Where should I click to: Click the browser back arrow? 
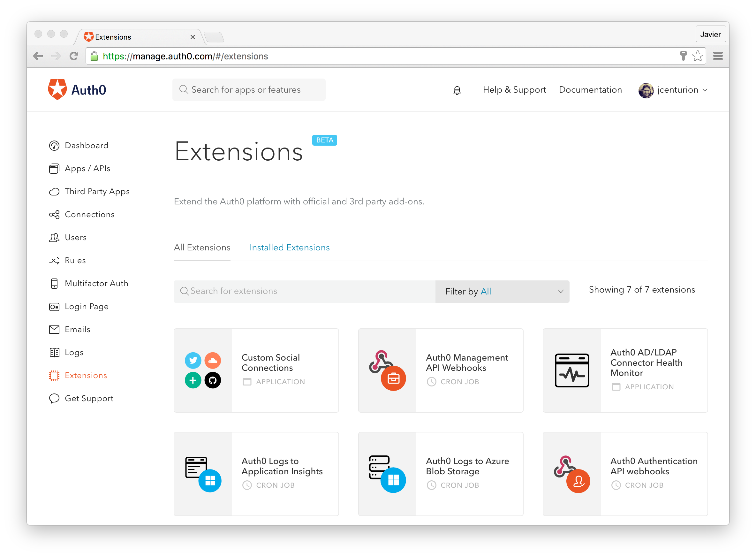[38, 56]
